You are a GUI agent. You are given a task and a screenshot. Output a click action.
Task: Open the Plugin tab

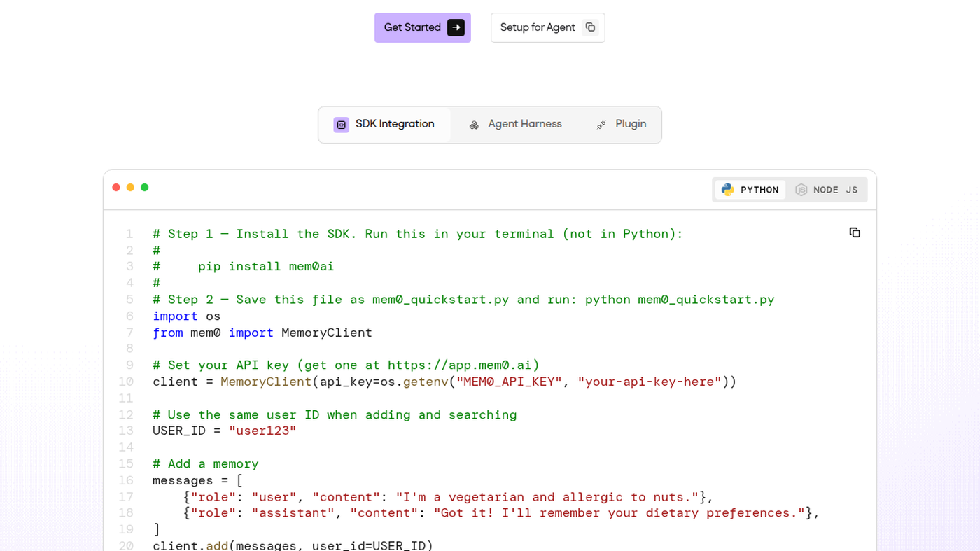620,125
